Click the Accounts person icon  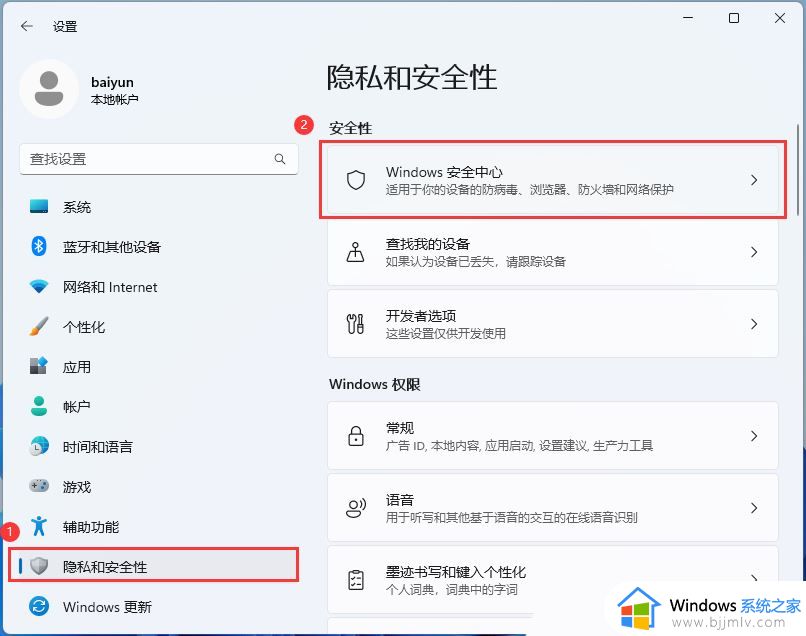pyautogui.click(x=39, y=406)
